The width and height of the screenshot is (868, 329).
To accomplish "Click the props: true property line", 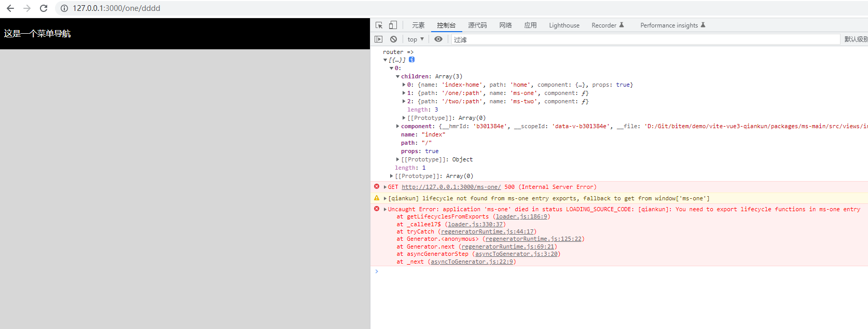I will tap(420, 151).
